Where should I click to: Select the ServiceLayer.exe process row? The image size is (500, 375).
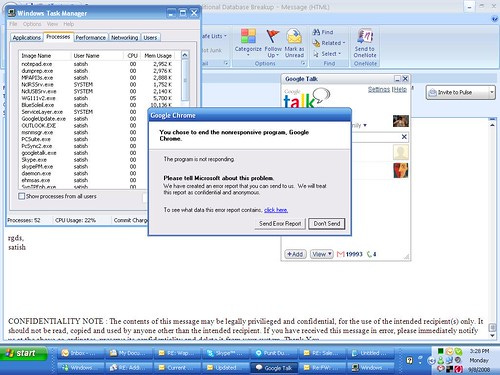pyautogui.click(x=83, y=112)
